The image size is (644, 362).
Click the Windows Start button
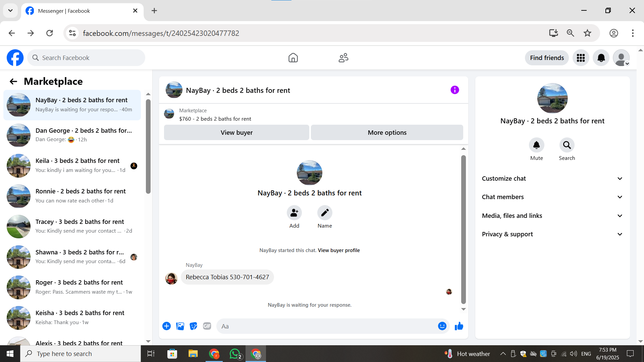point(10,354)
